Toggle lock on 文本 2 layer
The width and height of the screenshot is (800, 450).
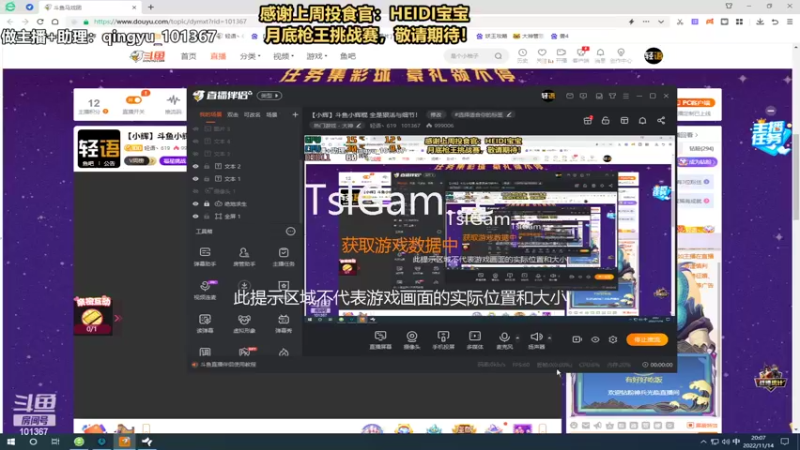(x=207, y=166)
